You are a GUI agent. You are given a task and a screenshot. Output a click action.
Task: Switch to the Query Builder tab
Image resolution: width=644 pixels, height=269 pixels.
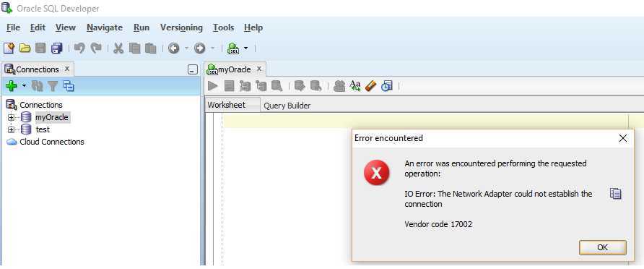coord(287,106)
